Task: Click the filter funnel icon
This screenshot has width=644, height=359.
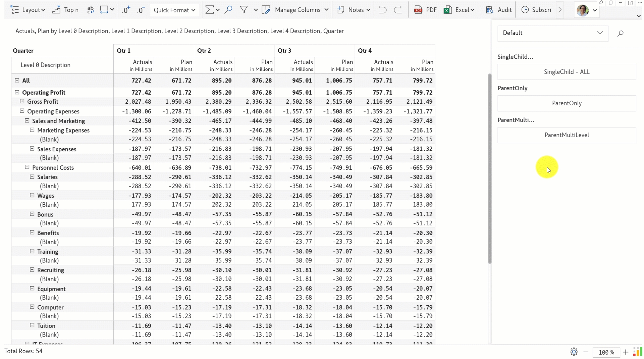Action: point(244,10)
